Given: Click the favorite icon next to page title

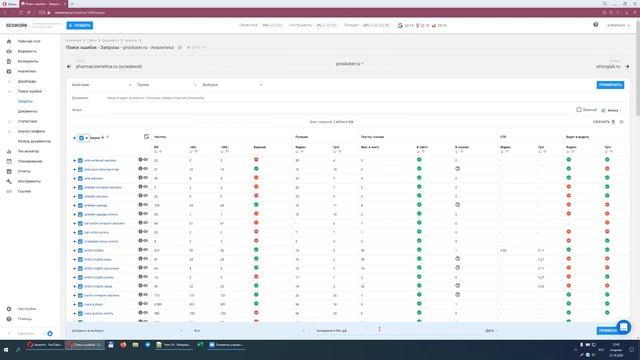Looking at the screenshot, I should [x=180, y=48].
